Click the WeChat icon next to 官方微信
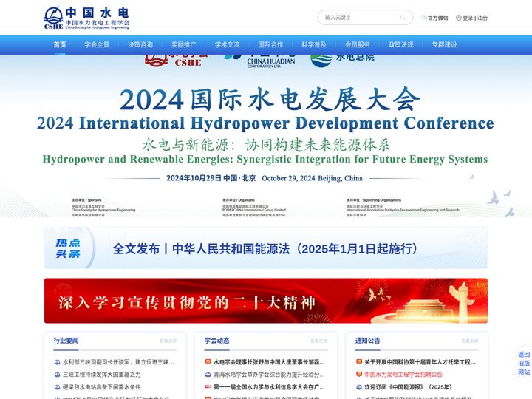 pyautogui.click(x=424, y=17)
